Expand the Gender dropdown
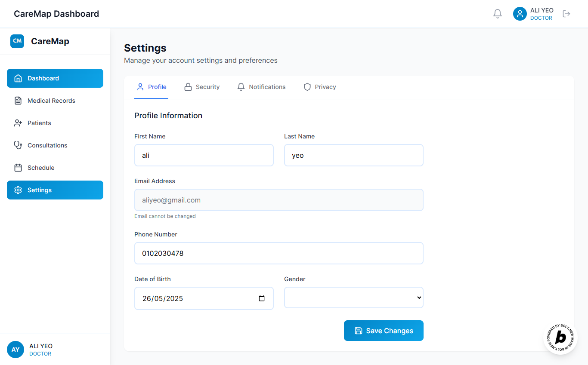This screenshot has height=365, width=588. (353, 298)
